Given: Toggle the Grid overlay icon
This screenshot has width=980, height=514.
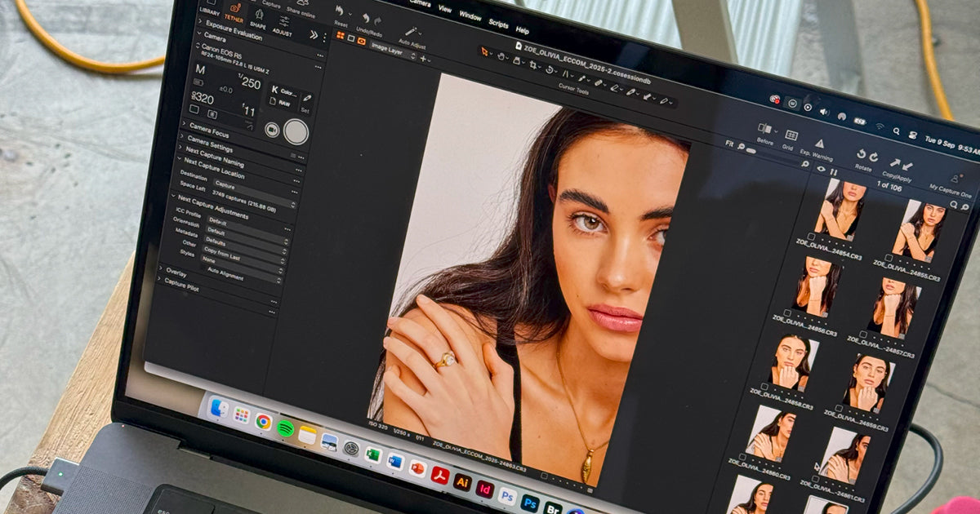Looking at the screenshot, I should coord(791,135).
